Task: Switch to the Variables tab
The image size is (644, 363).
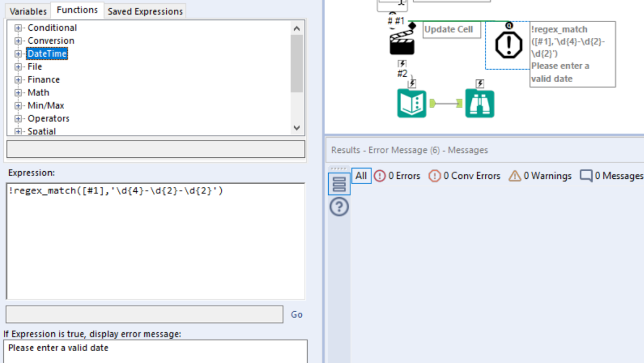Action: click(28, 11)
